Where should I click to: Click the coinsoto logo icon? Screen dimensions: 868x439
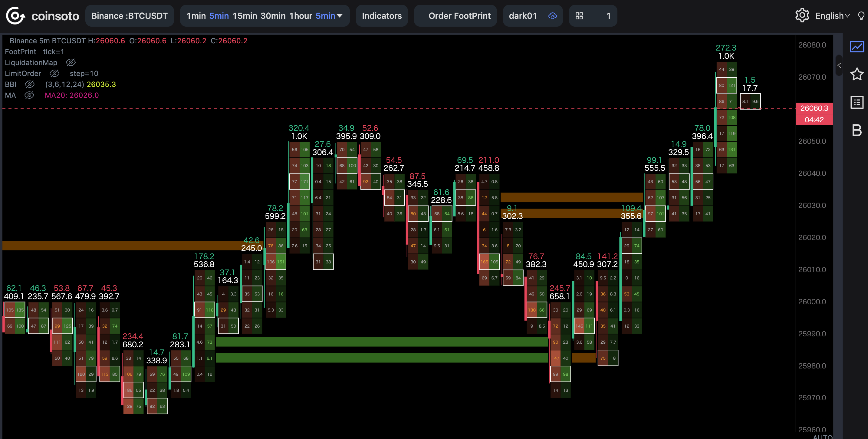coord(15,16)
